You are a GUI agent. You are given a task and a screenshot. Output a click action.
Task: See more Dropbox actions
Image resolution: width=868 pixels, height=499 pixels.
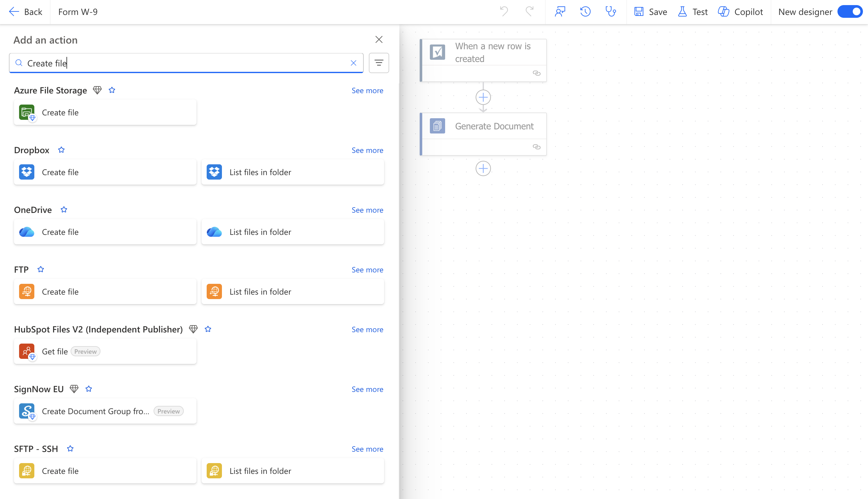coord(367,150)
